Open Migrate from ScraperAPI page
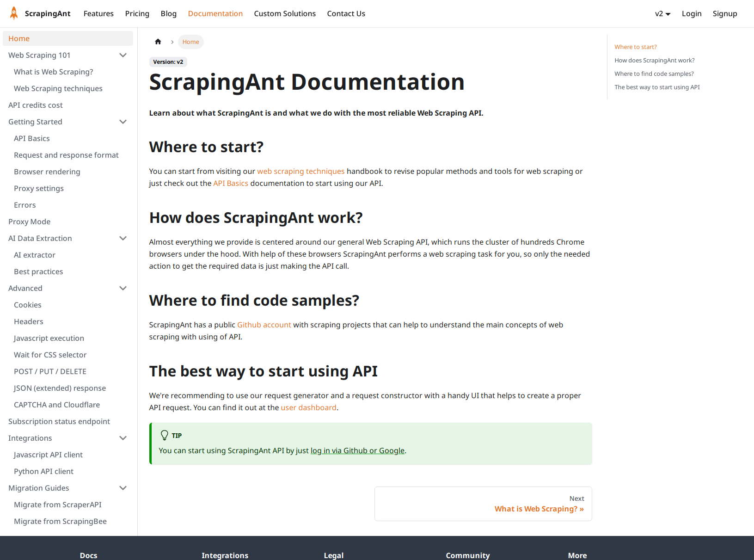 coord(58,505)
